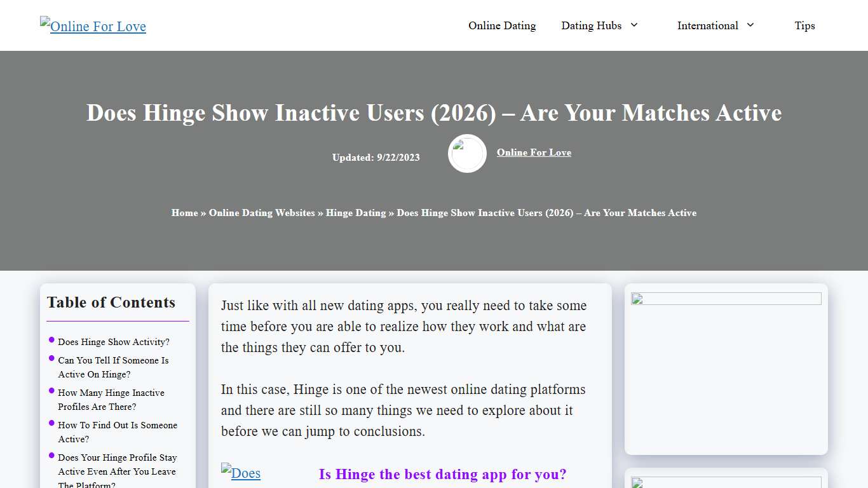The width and height of the screenshot is (868, 488).
Task: Expand the International dropdown
Action: [715, 25]
